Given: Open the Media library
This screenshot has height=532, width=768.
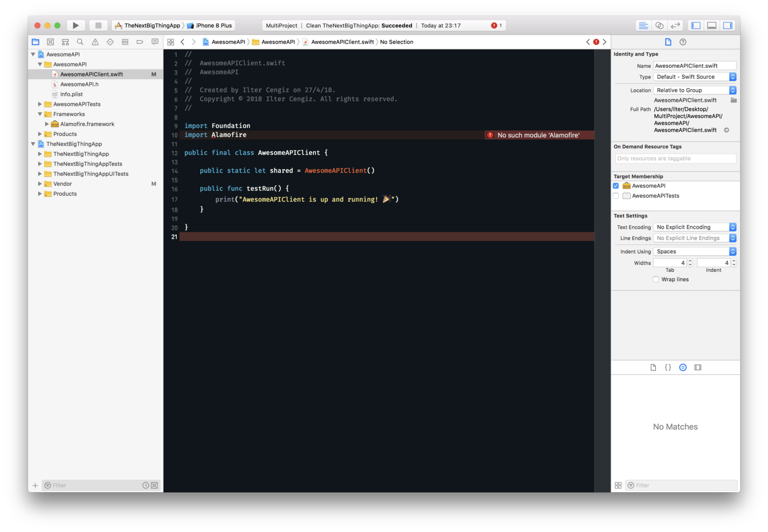Looking at the screenshot, I should (697, 367).
